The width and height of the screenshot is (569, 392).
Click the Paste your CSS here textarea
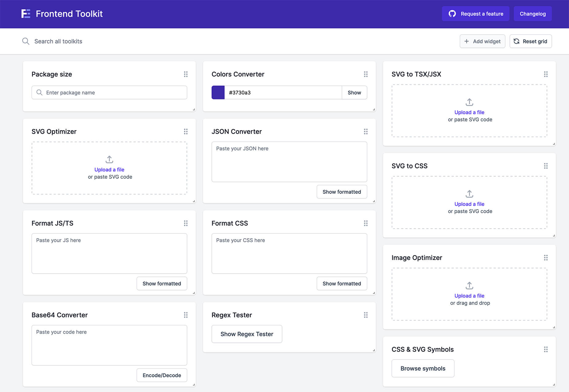coord(289,254)
